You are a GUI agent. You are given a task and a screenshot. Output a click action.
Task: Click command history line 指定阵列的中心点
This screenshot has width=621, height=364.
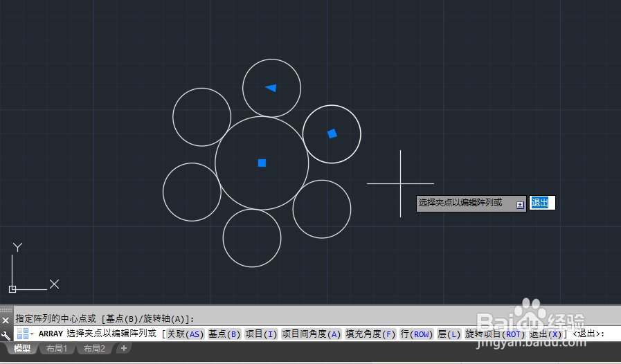pyautogui.click(x=105, y=319)
